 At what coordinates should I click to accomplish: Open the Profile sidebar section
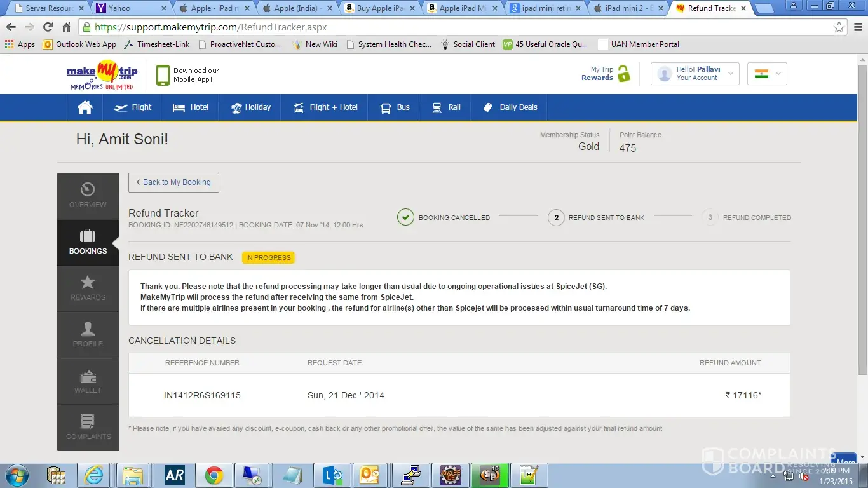[88, 334]
